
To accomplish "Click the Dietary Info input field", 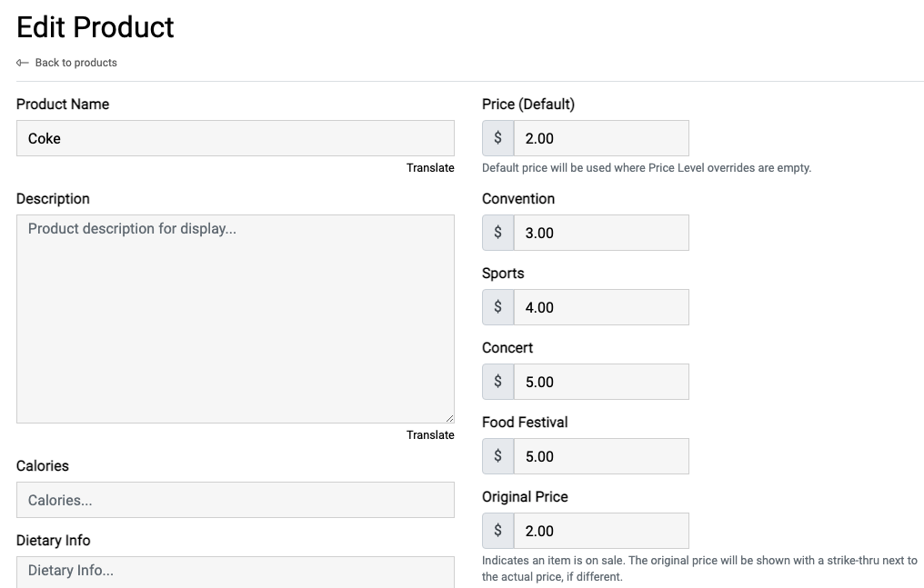I will click(x=235, y=571).
